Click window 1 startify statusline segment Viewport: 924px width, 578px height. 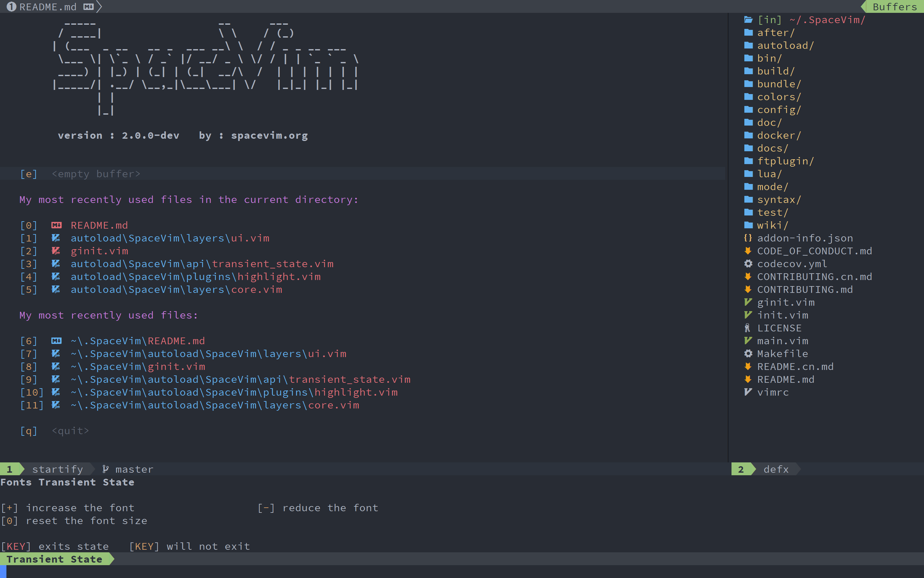48,469
